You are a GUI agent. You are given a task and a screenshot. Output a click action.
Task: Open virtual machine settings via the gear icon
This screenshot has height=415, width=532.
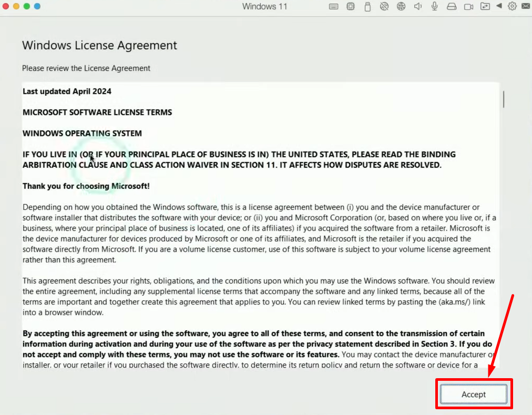512,6
